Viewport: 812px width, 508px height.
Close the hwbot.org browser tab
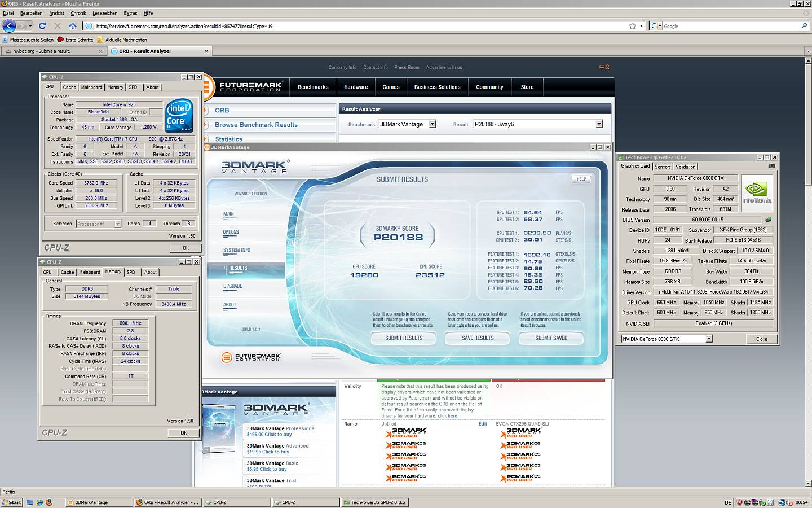tap(101, 51)
